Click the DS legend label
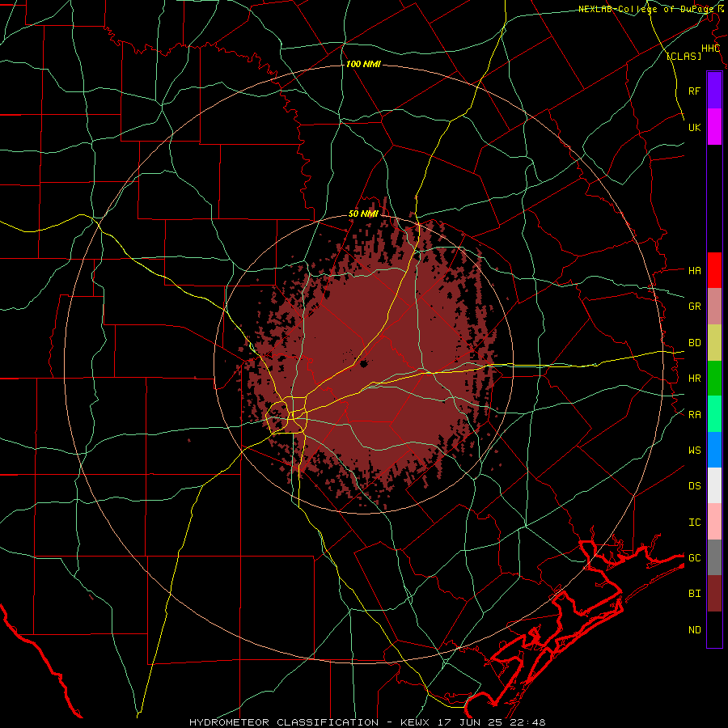The height and width of the screenshot is (728, 728). [x=694, y=486]
